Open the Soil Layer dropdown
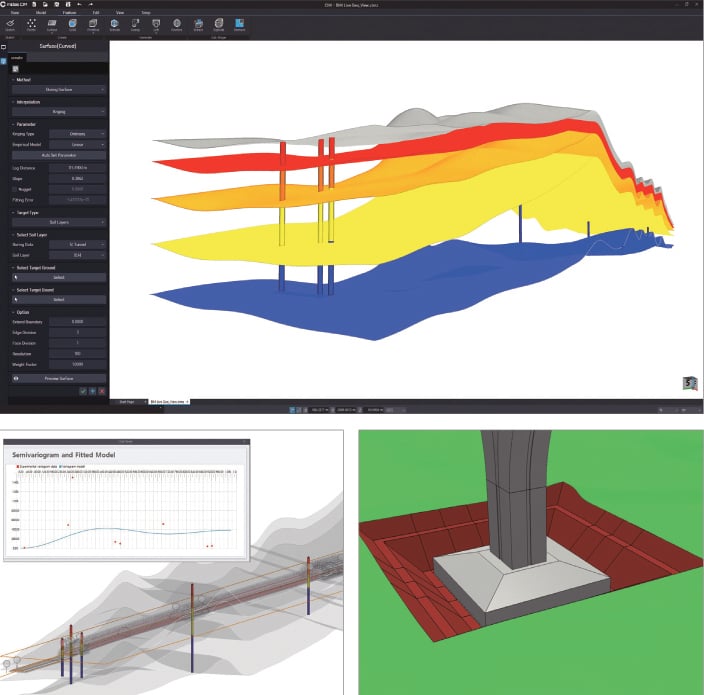This screenshot has width=704, height=695. tap(77, 255)
